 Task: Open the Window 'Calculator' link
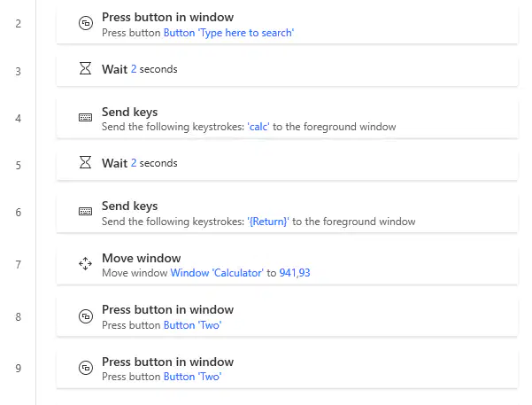point(217,273)
